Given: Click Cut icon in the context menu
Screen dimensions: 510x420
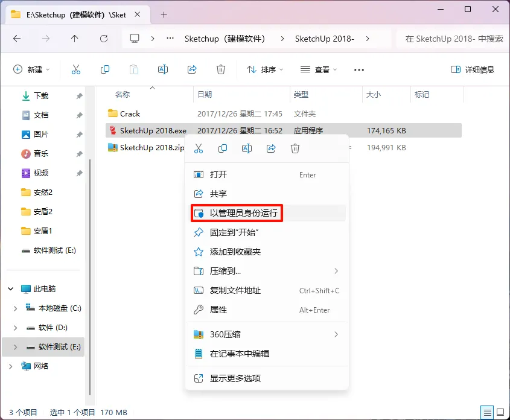Looking at the screenshot, I should (199, 148).
